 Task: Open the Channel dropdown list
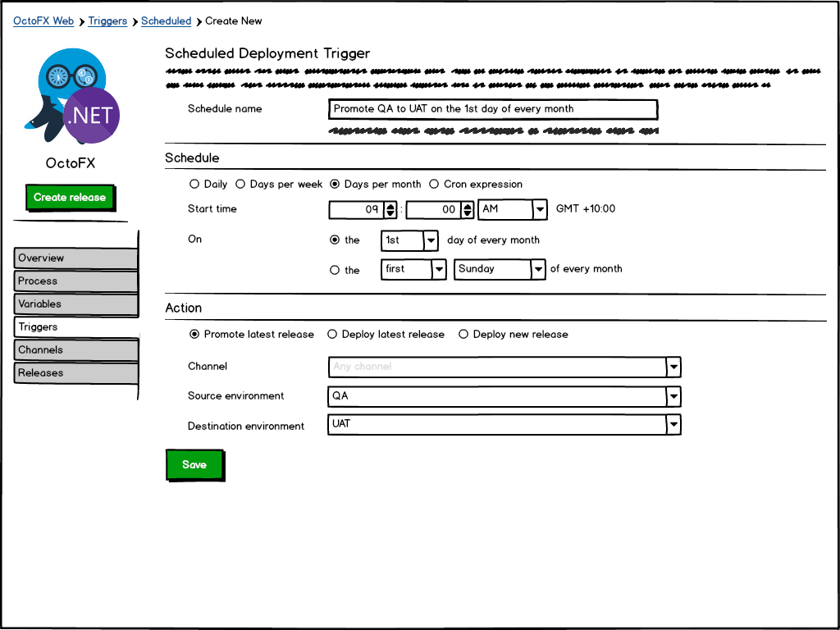pyautogui.click(x=673, y=367)
